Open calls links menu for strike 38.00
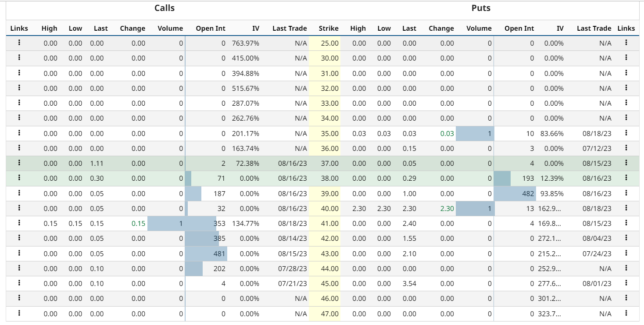Viewport: 644px width, 325px height. pos(19,178)
